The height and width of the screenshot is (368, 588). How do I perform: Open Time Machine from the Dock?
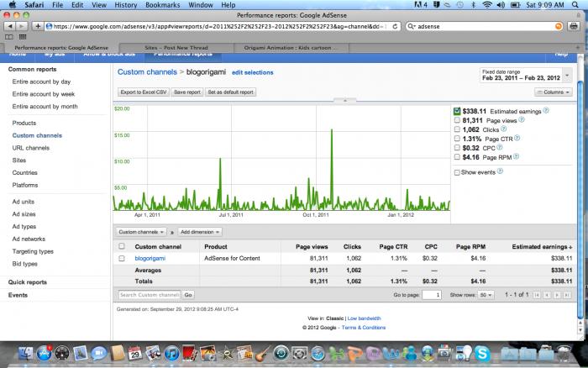(281, 354)
